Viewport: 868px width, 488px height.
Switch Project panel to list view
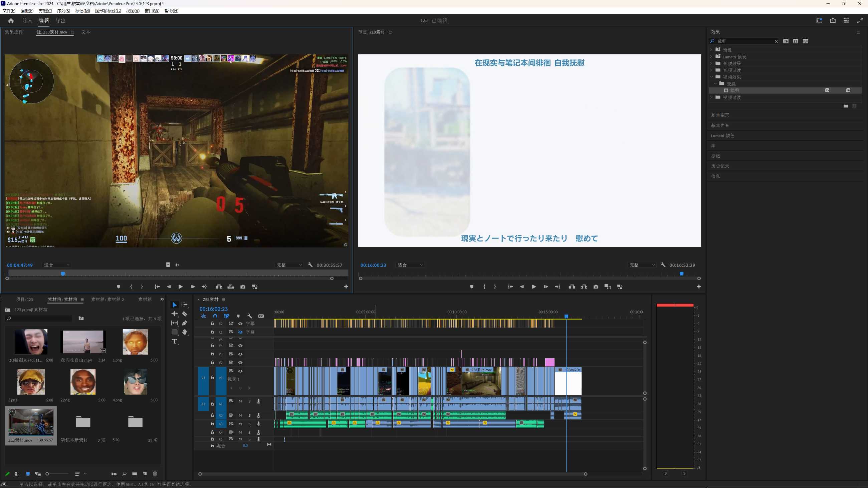[17, 474]
